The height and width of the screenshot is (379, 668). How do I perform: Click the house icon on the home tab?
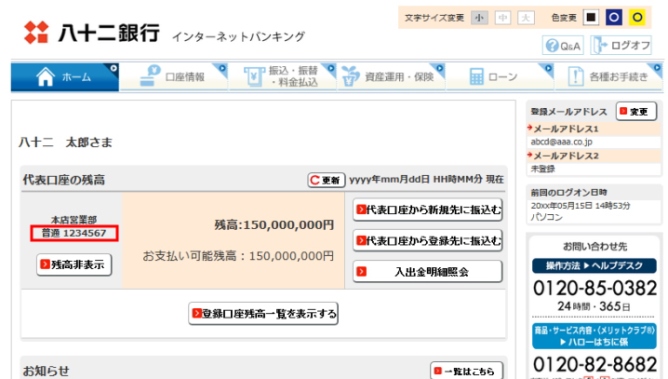tap(46, 77)
